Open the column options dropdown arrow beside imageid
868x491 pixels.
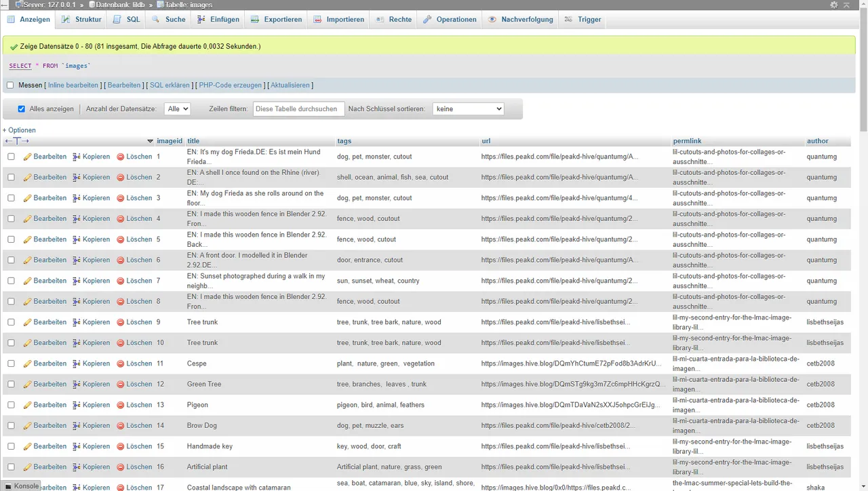150,141
